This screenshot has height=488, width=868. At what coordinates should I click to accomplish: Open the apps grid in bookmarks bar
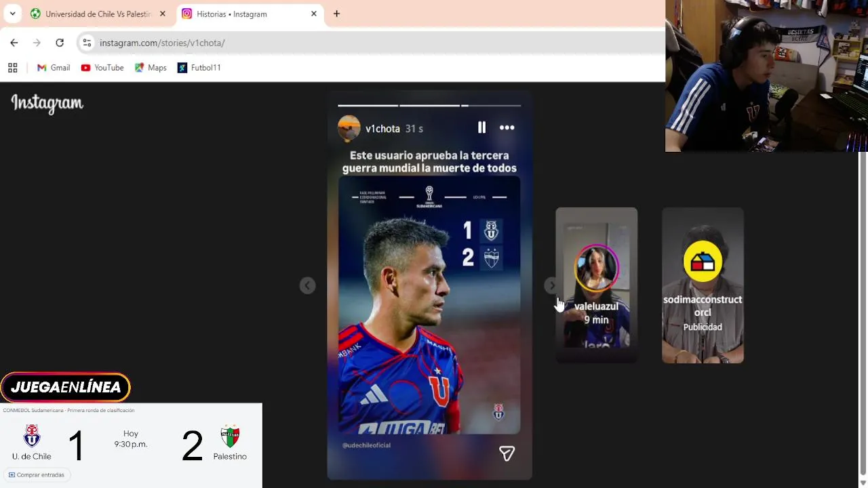[12, 68]
